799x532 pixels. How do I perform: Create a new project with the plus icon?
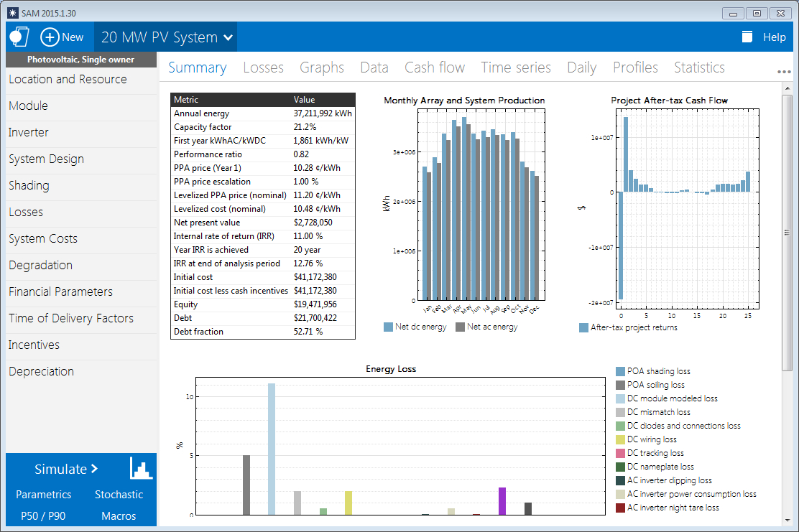pyautogui.click(x=50, y=37)
